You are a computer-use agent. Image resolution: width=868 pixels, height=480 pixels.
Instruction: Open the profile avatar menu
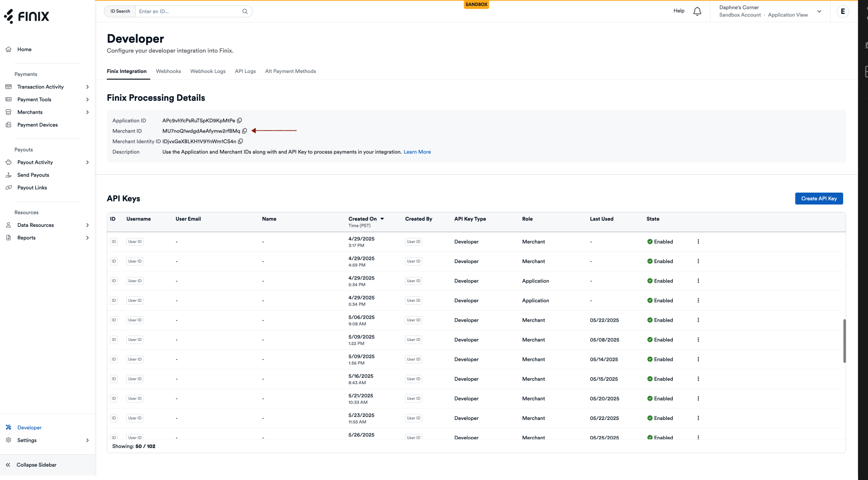[x=843, y=11]
